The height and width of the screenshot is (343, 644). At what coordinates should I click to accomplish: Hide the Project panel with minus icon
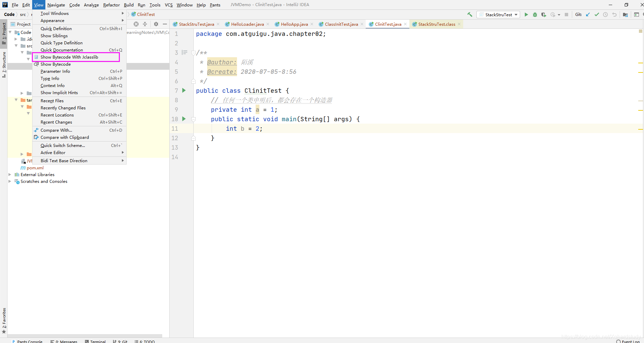[165, 24]
